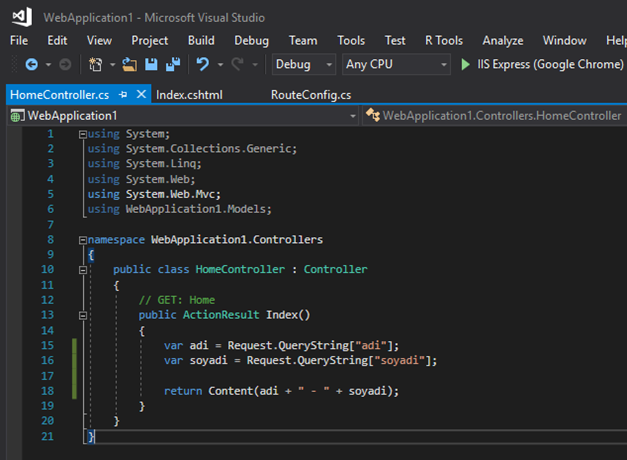Open the Build menu
The width and height of the screenshot is (627, 460).
click(201, 40)
